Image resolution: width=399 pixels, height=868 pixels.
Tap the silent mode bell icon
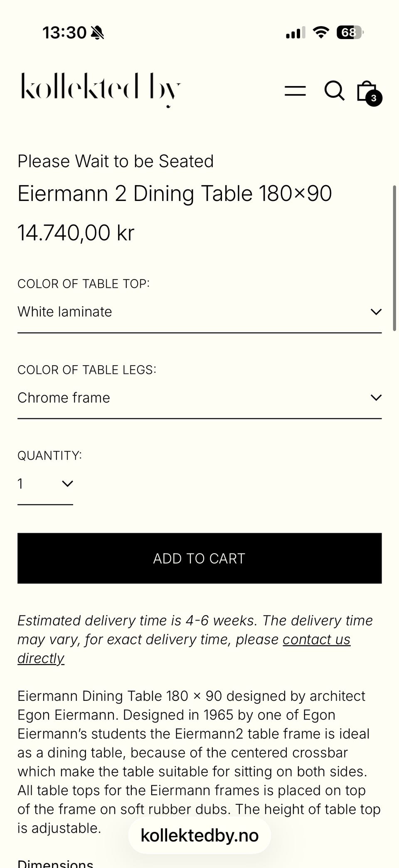(x=97, y=32)
